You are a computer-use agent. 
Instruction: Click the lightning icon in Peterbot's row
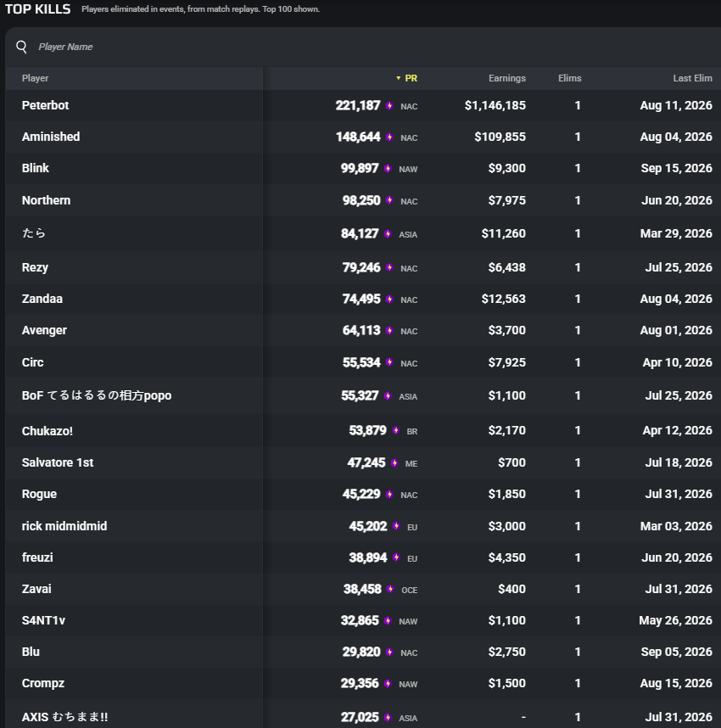(389, 106)
